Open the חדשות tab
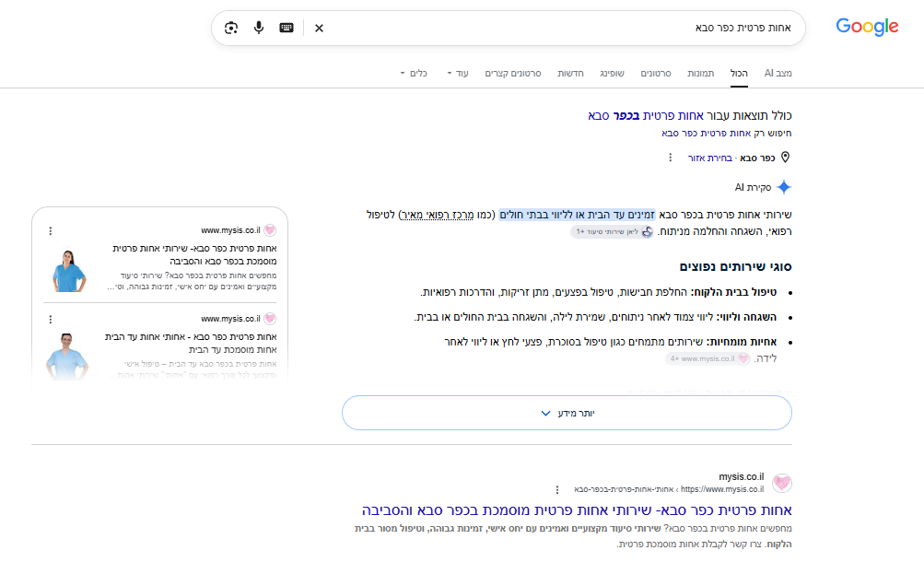 [x=570, y=73]
